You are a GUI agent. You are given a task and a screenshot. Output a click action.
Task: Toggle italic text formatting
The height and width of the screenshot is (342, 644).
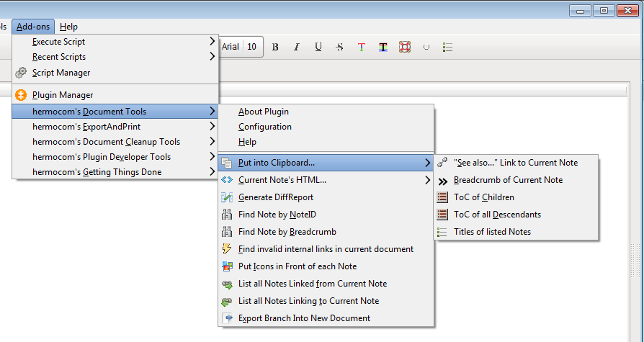297,47
